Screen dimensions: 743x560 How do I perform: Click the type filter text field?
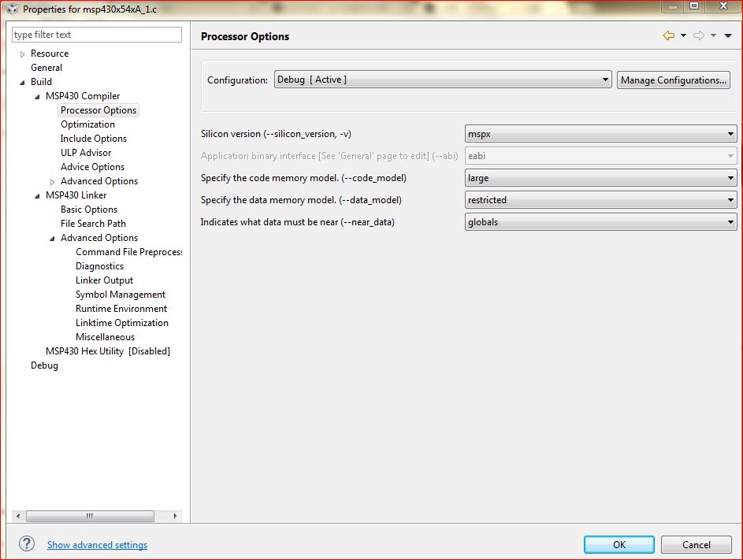(97, 35)
